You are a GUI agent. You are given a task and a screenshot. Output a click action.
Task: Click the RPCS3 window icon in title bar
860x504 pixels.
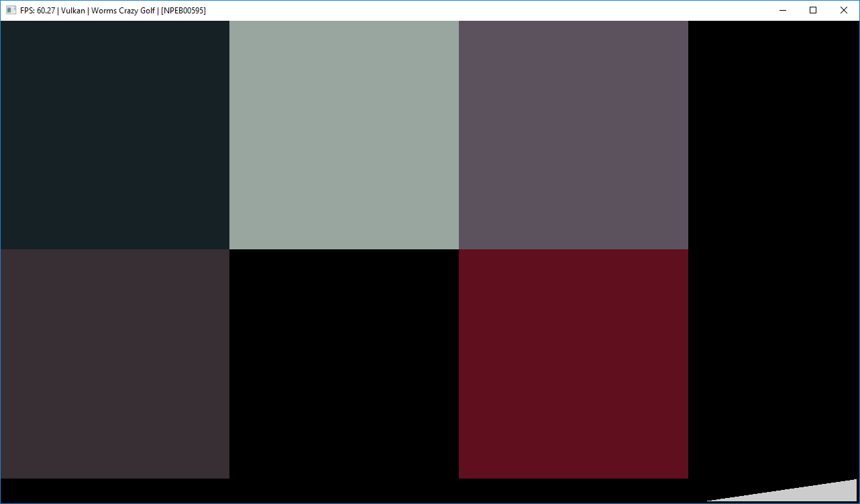(11, 10)
